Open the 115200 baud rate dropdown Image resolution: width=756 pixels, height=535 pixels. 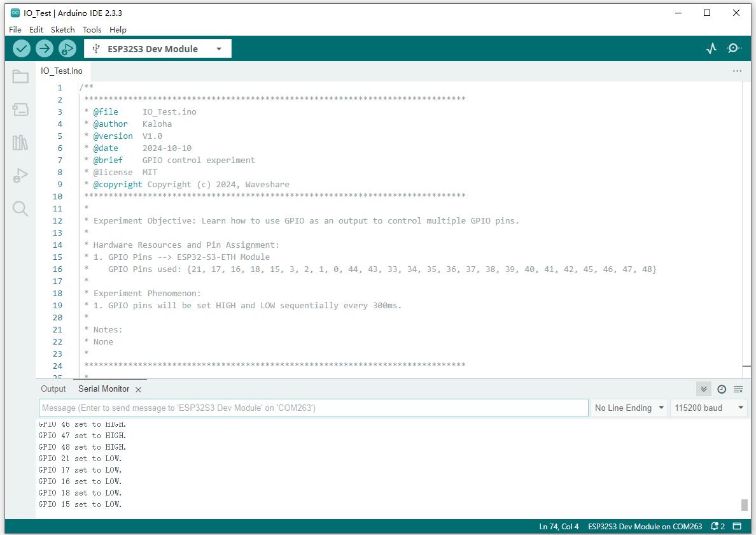point(708,408)
